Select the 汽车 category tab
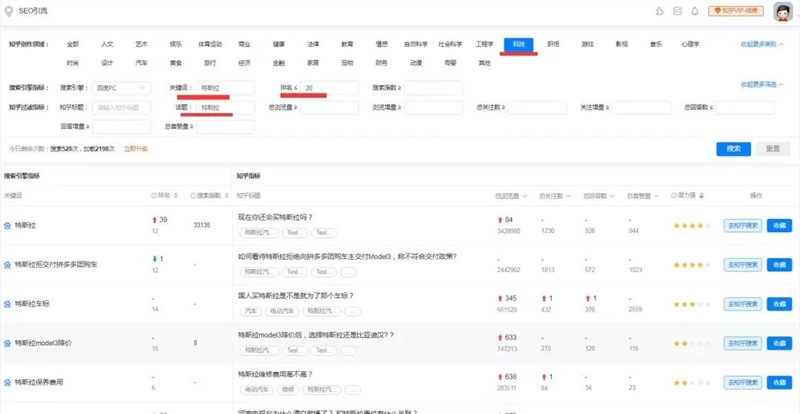Viewport: 800px width, 414px height. click(140, 63)
